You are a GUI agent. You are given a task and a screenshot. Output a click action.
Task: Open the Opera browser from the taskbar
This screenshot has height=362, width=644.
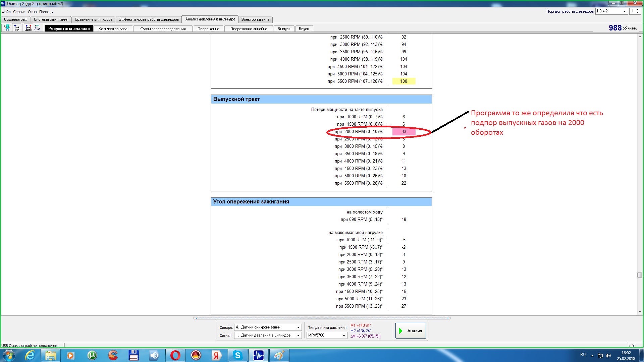click(x=175, y=355)
